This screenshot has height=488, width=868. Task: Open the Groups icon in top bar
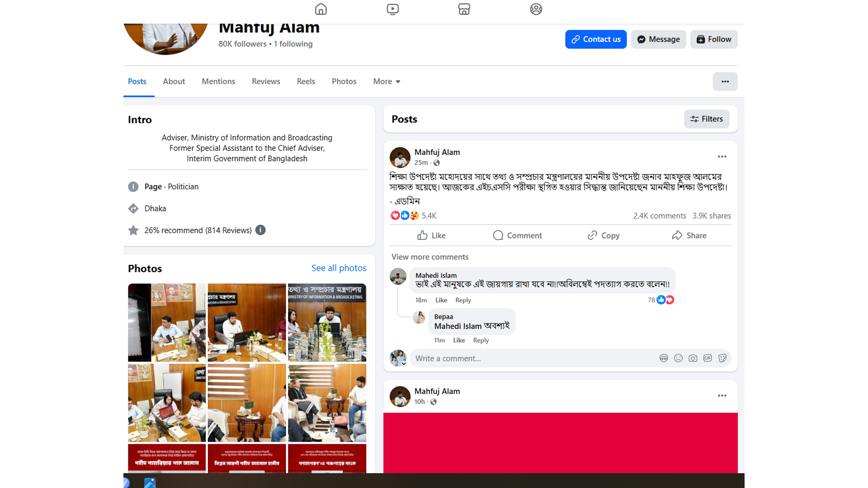536,9
